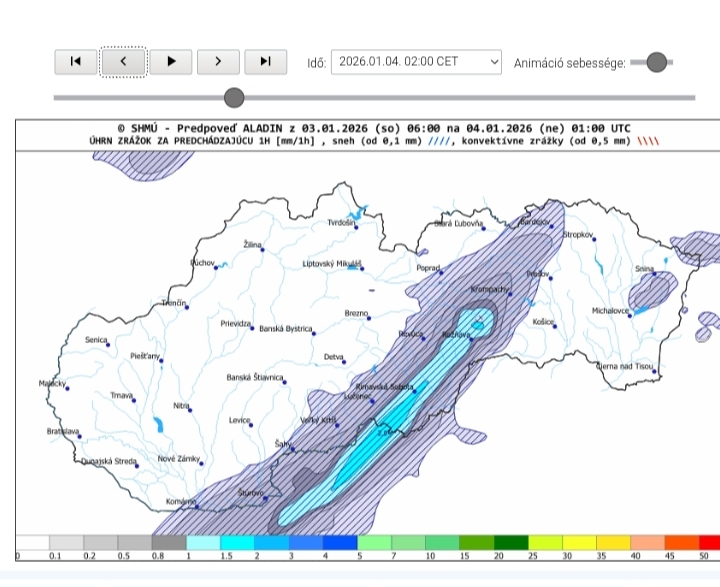Click the animation speed slider knob
This screenshot has width=720, height=587.
pos(656,62)
